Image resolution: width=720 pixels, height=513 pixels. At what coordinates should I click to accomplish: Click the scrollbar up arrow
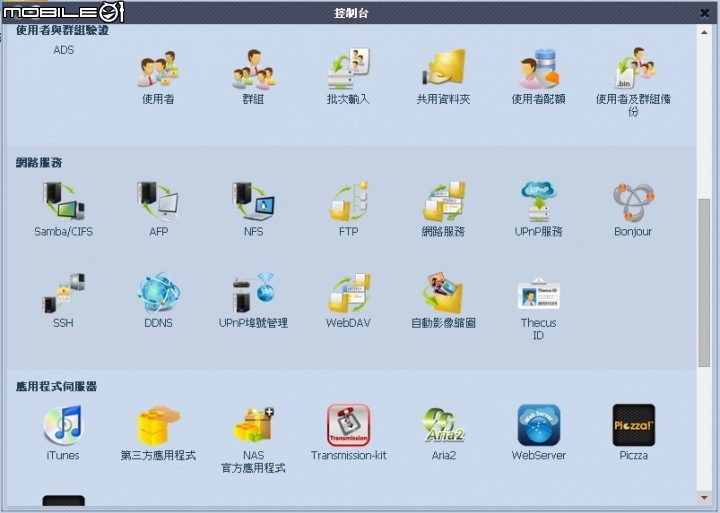coord(704,32)
